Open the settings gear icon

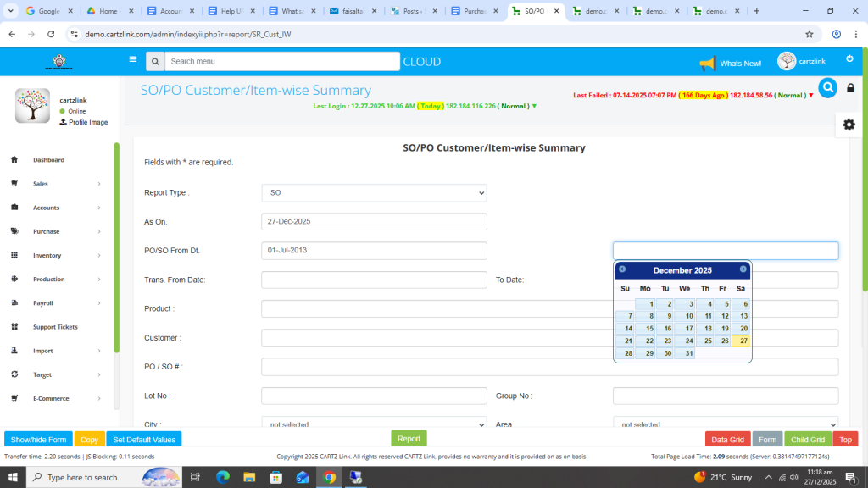tap(849, 125)
